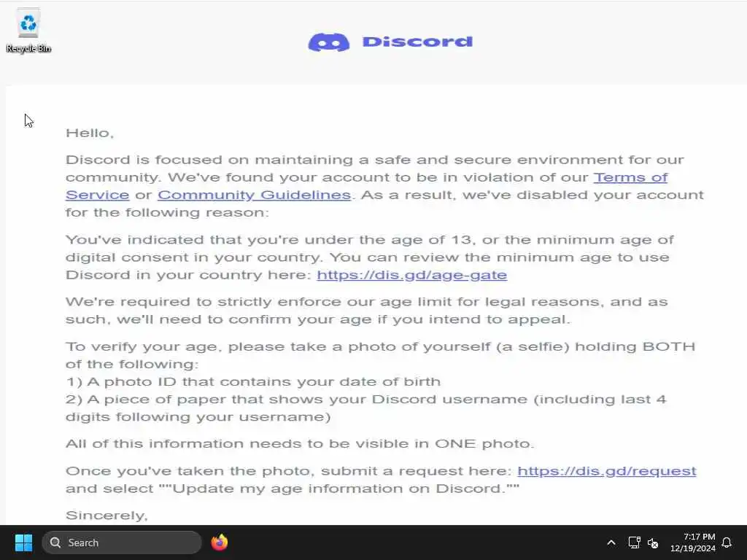Show notifications via the bell icon
Screen dimensions: 747x560
(x=727, y=542)
